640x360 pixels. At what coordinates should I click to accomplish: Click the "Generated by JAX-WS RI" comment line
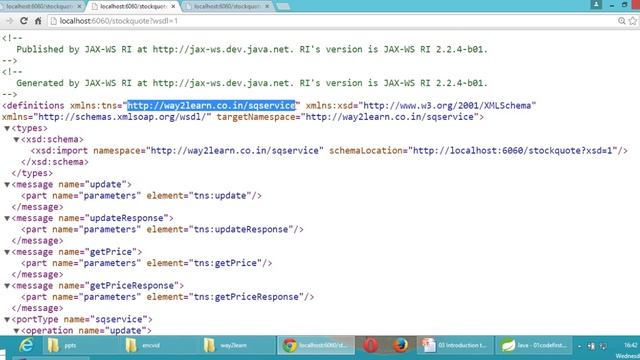point(252,83)
